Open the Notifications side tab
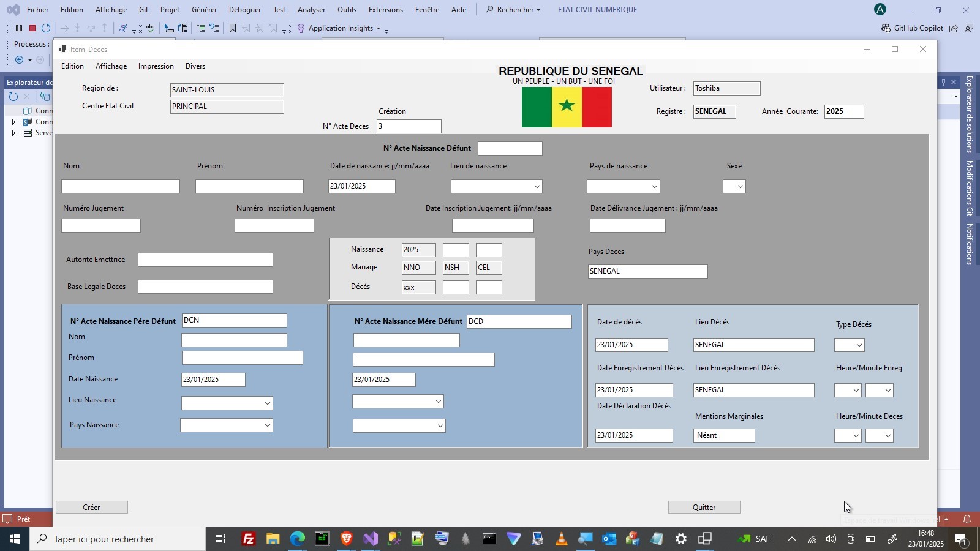 (x=970, y=244)
